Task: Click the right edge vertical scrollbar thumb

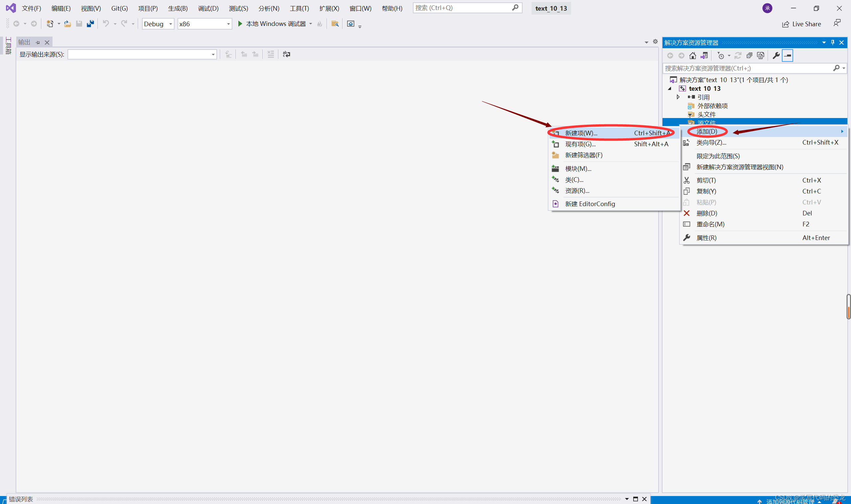Action: [x=848, y=307]
